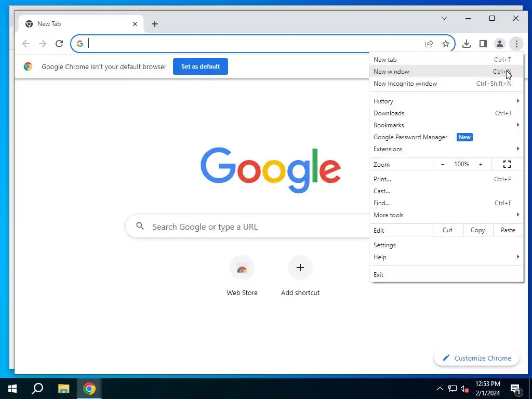Choose Print... from the menu
The image size is (532, 399).
(x=446, y=179)
